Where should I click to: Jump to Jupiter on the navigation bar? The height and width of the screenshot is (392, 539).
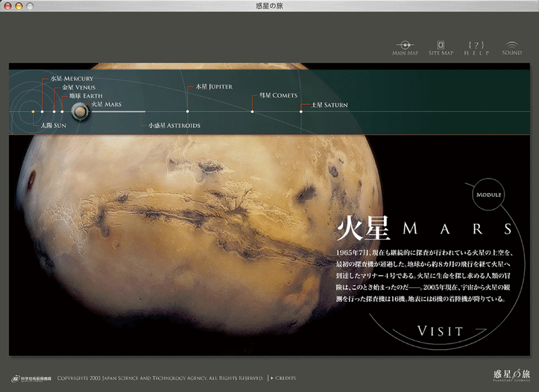tap(209, 87)
